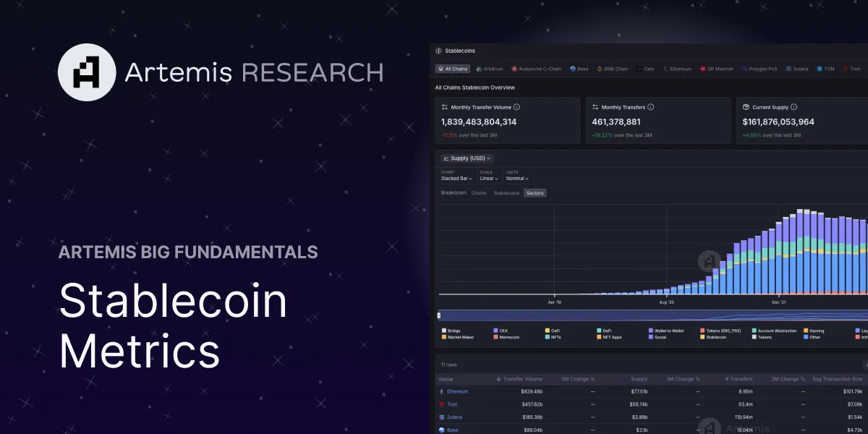Click the Monthly Transfer Volume arrows icon

445,107
